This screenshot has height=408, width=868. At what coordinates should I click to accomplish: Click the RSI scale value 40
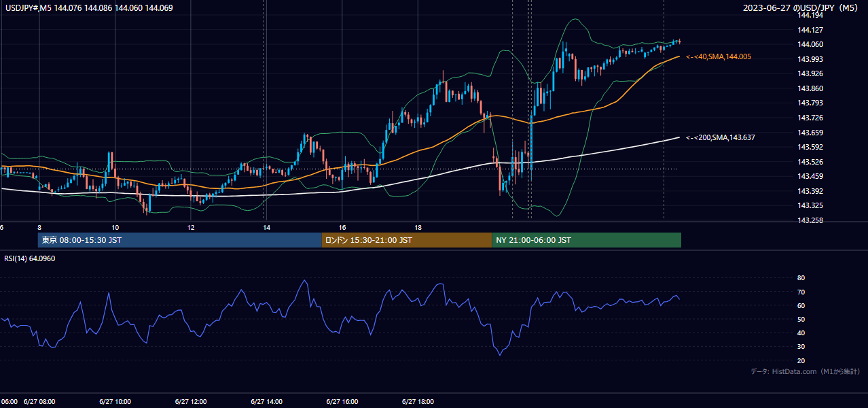point(801,333)
